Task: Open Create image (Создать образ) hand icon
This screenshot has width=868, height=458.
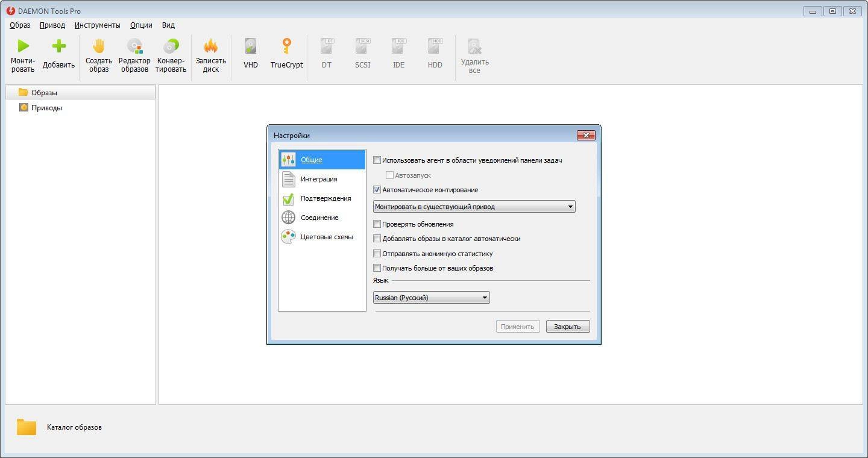Action: [x=98, y=46]
